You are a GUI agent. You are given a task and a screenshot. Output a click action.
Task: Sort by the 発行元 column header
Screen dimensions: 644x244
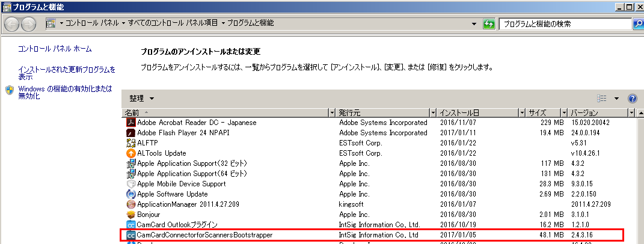click(383, 112)
